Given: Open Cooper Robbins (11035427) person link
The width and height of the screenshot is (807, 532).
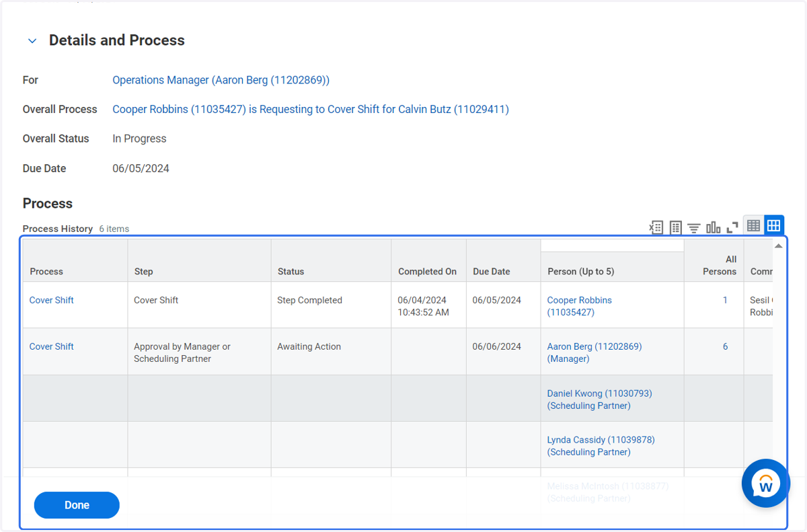Looking at the screenshot, I should 580,306.
